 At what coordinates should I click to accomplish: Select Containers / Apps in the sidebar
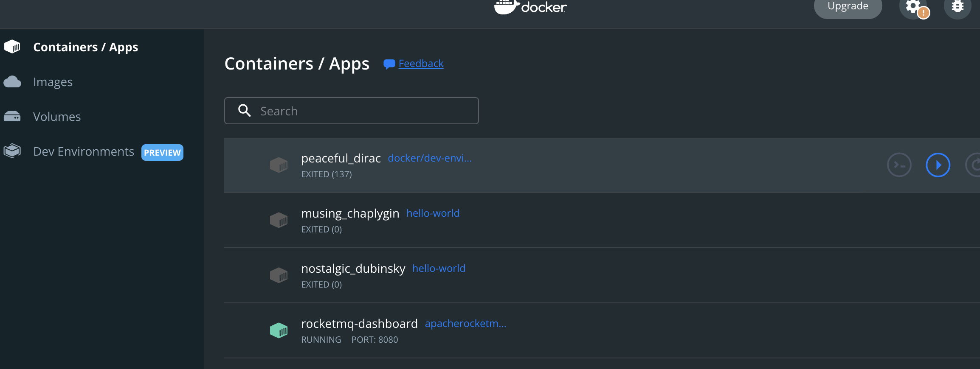pyautogui.click(x=85, y=47)
